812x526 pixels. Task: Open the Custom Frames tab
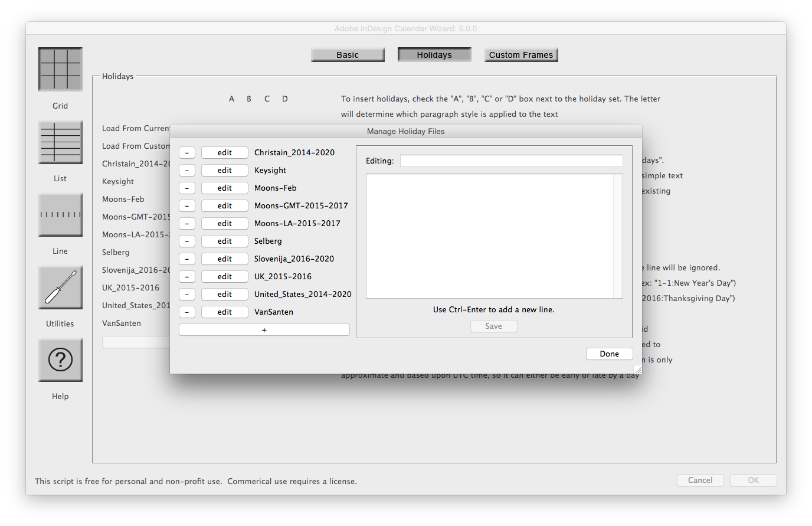520,54
